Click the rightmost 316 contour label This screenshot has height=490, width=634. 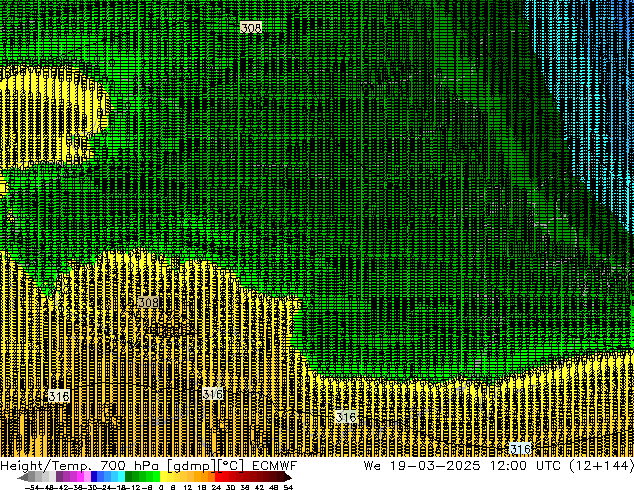click(x=520, y=448)
